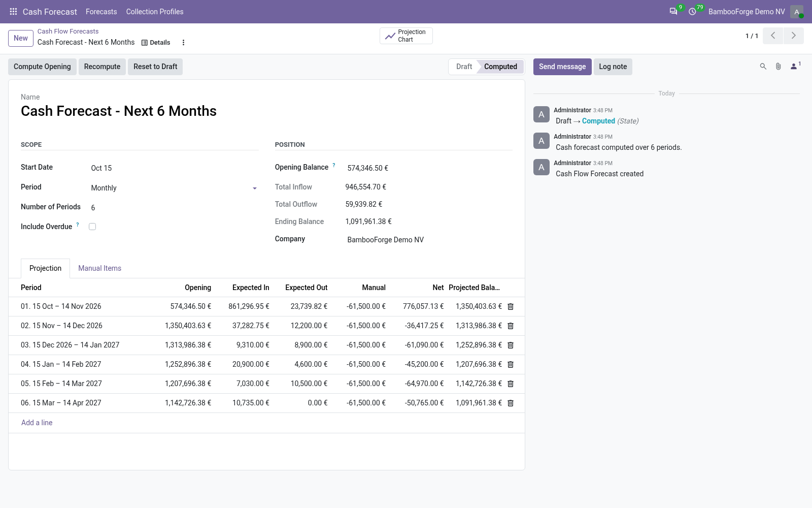This screenshot has width=812, height=508.
Task: Attach files with the paperclip icon
Action: pyautogui.click(x=778, y=67)
